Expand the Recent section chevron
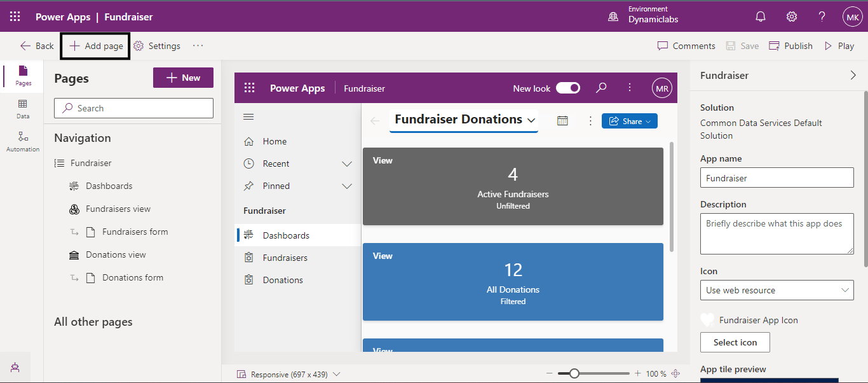 pyautogui.click(x=347, y=164)
